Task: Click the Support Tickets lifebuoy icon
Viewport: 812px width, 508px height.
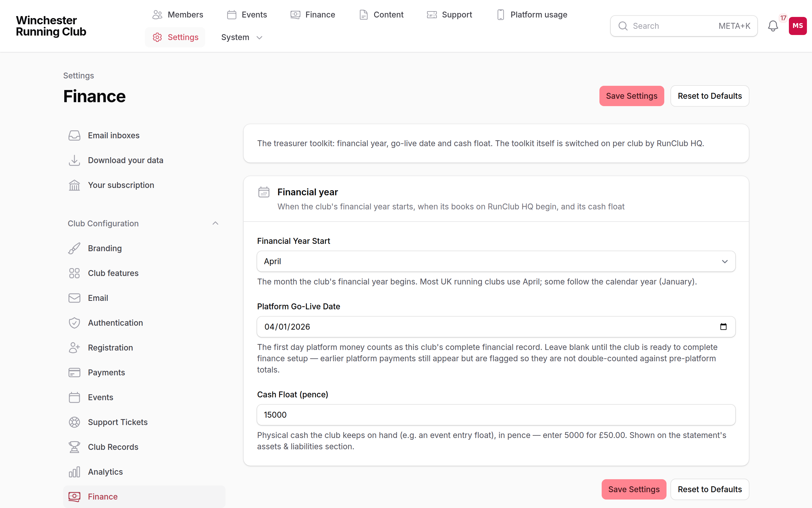Action: (x=74, y=422)
